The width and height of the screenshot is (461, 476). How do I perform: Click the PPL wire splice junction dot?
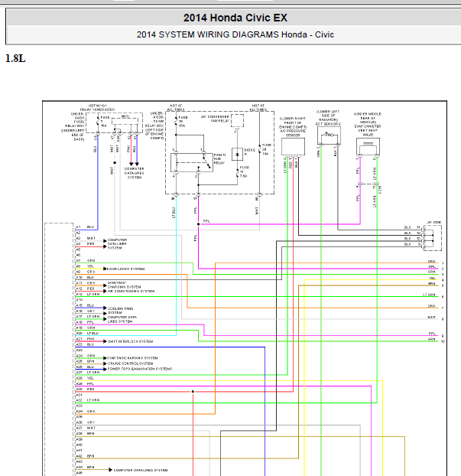(x=198, y=224)
